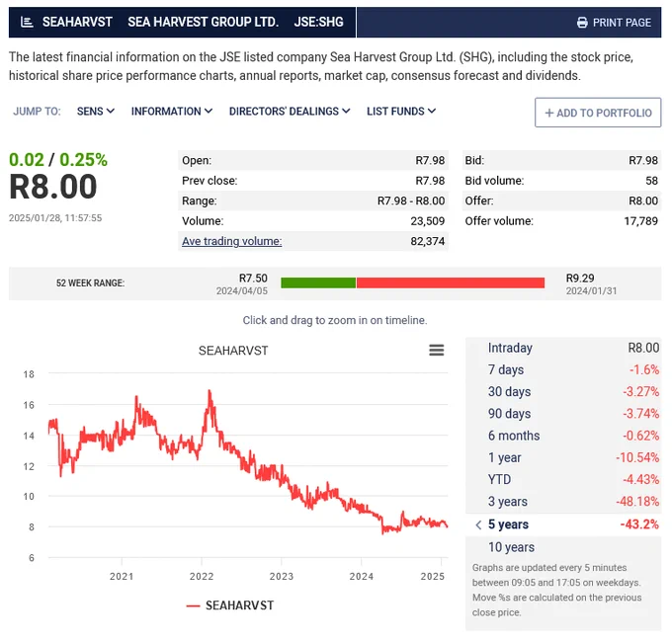This screenshot has width=672, height=643.
Task: Expand the LIST FUNDS dropdown
Action: (401, 112)
